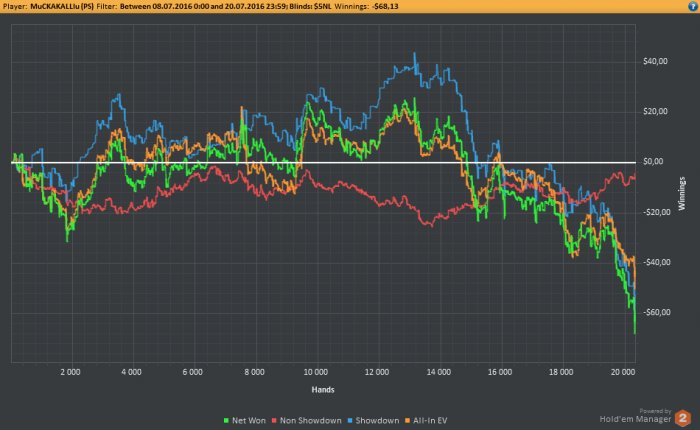Click the 10 000 hands tick label

pyautogui.click(x=315, y=371)
